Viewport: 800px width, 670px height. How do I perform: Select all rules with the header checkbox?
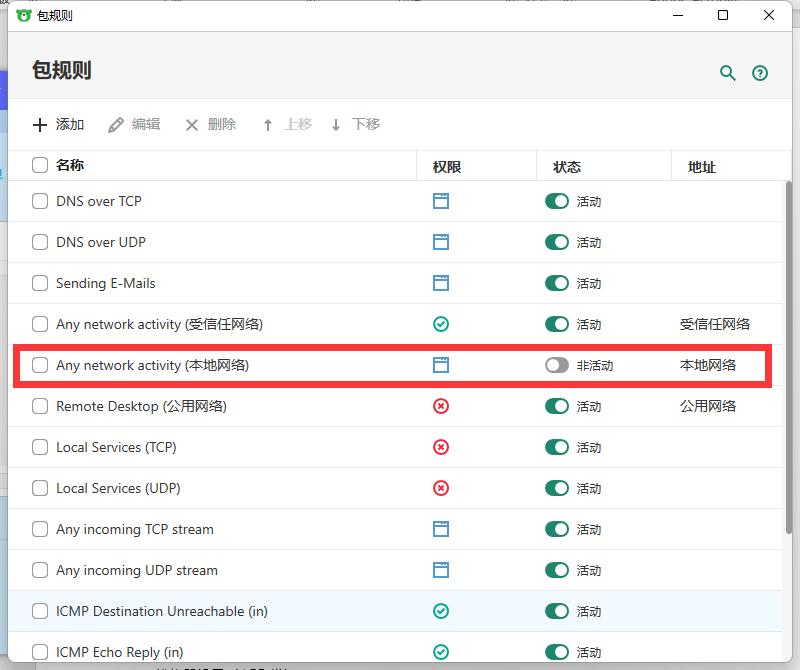tap(39, 166)
